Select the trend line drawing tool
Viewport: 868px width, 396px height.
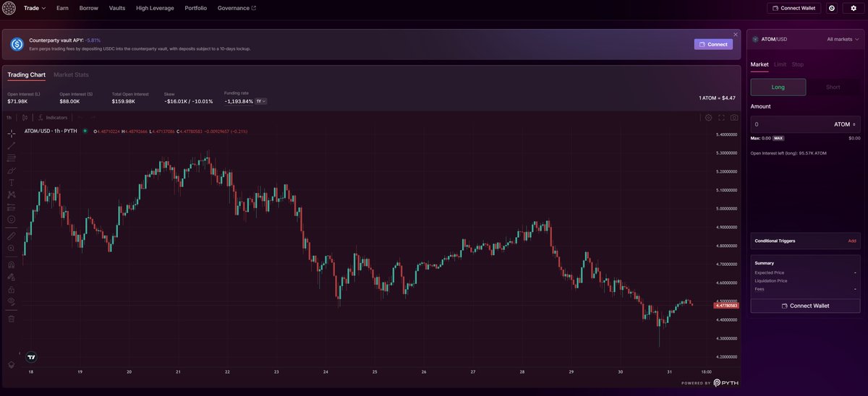tap(12, 145)
